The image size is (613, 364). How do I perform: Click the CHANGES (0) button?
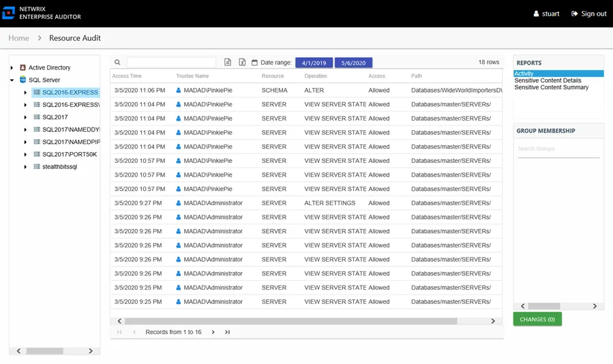tap(537, 319)
